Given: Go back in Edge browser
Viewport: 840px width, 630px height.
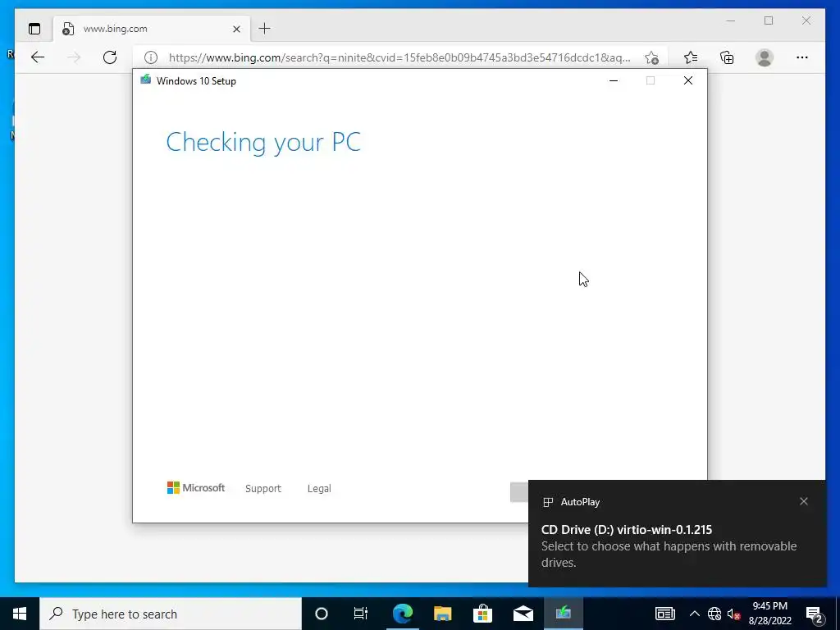Looking at the screenshot, I should 38,57.
